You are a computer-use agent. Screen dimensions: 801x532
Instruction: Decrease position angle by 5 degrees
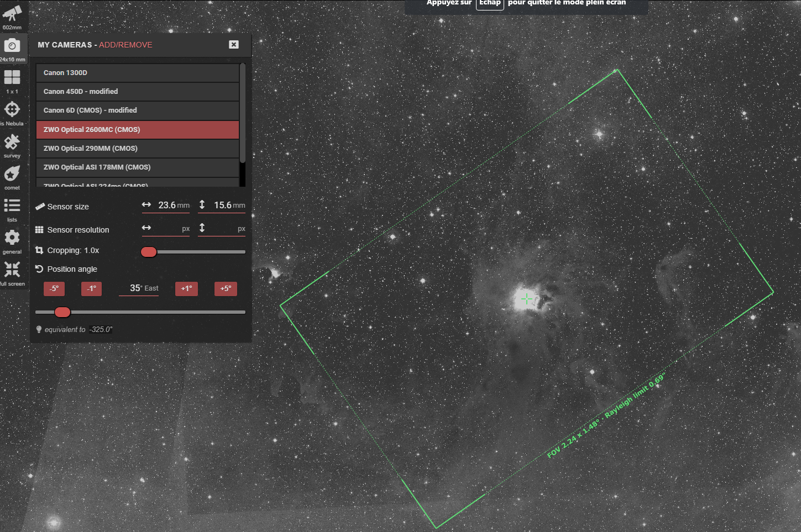[54, 288]
